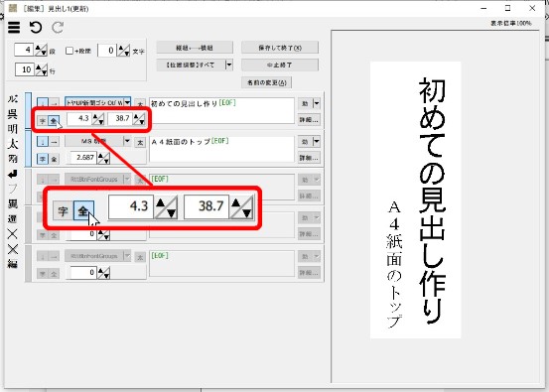Open 詳細... for A4紙面のトップ line
The image size is (549, 392).
pyautogui.click(x=309, y=158)
